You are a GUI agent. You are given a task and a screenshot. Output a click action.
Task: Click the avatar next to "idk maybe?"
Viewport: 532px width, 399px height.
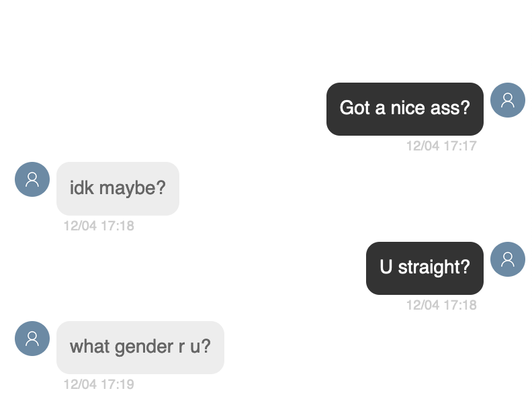pos(32,179)
